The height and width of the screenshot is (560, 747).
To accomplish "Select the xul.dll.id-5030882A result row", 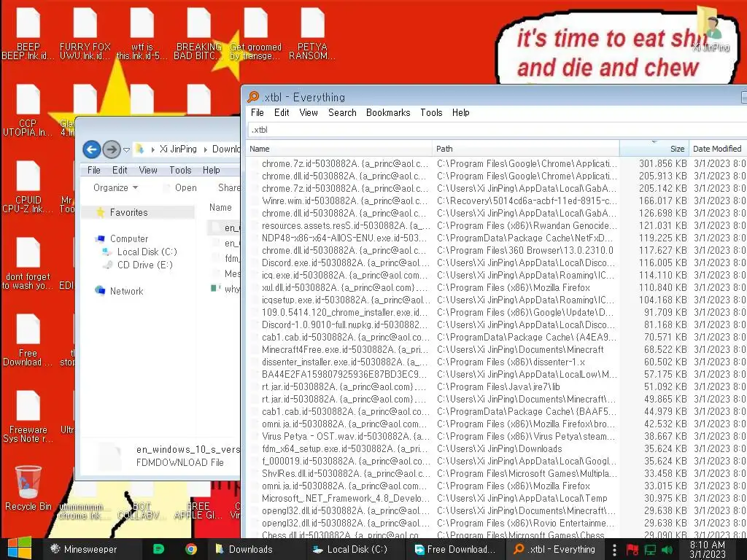I will pyautogui.click(x=497, y=287).
